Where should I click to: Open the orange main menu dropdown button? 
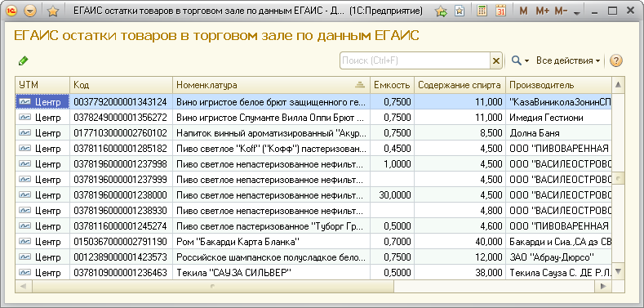pos(30,11)
